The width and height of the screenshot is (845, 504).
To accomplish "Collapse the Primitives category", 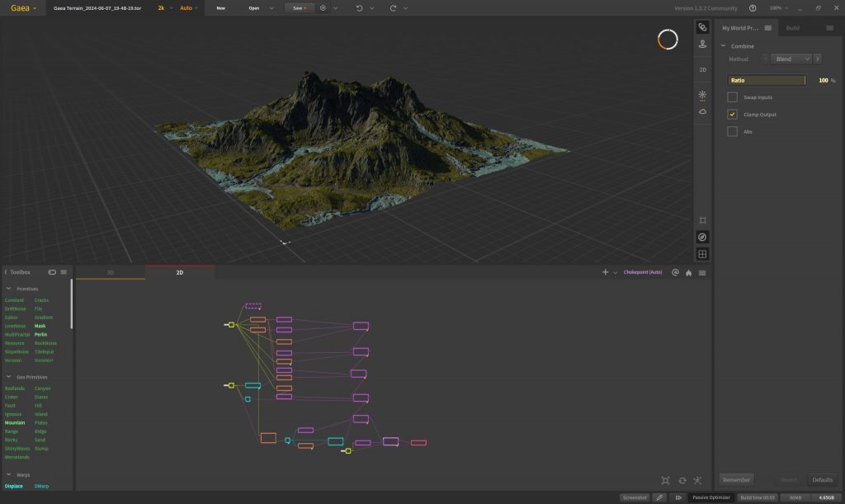I will 8,289.
